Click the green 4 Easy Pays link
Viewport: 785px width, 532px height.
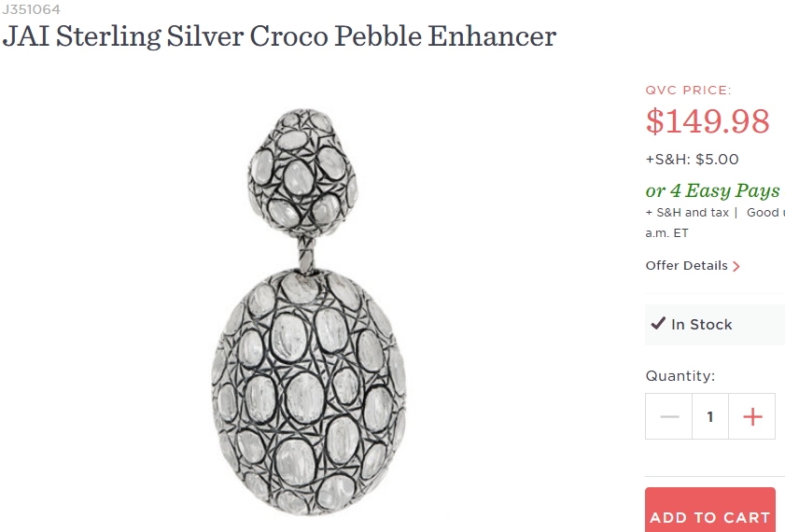click(712, 190)
